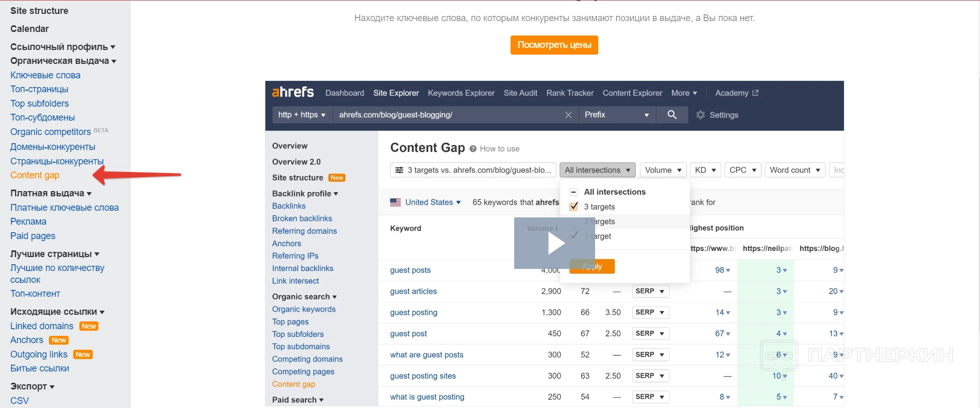Open the Ключевые слова link
The width and height of the screenshot is (980, 408).
[x=45, y=75]
